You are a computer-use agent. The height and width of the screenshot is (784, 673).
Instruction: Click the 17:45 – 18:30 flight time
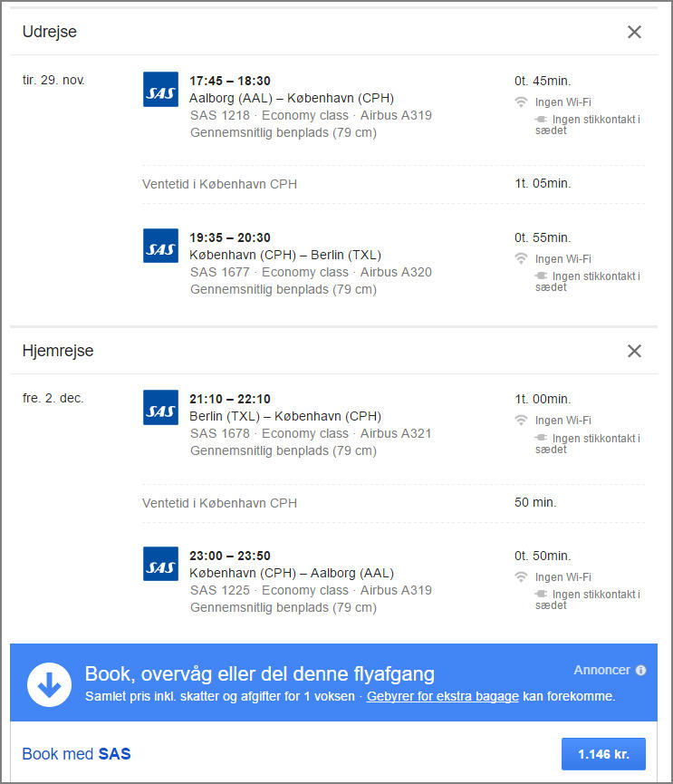230,81
